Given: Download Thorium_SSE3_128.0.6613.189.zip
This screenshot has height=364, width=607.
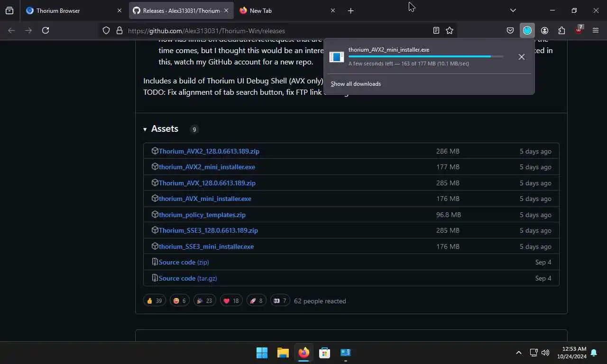Looking at the screenshot, I should click(208, 230).
